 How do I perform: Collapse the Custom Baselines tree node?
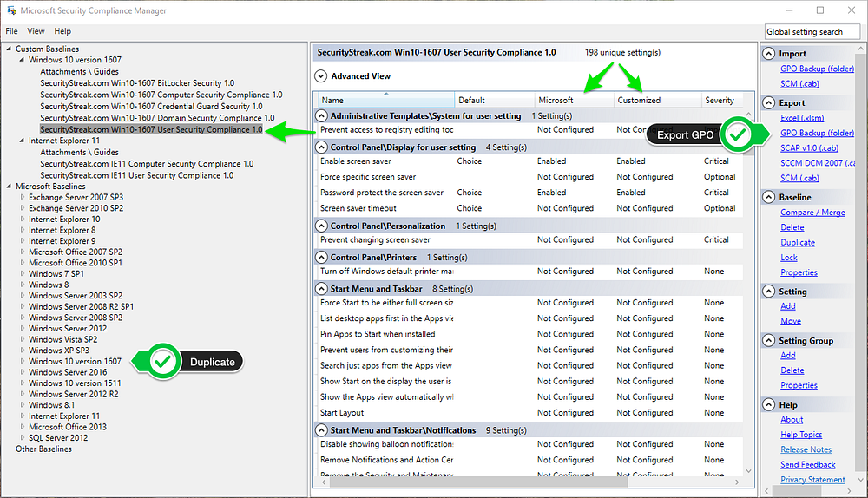[x=9, y=49]
